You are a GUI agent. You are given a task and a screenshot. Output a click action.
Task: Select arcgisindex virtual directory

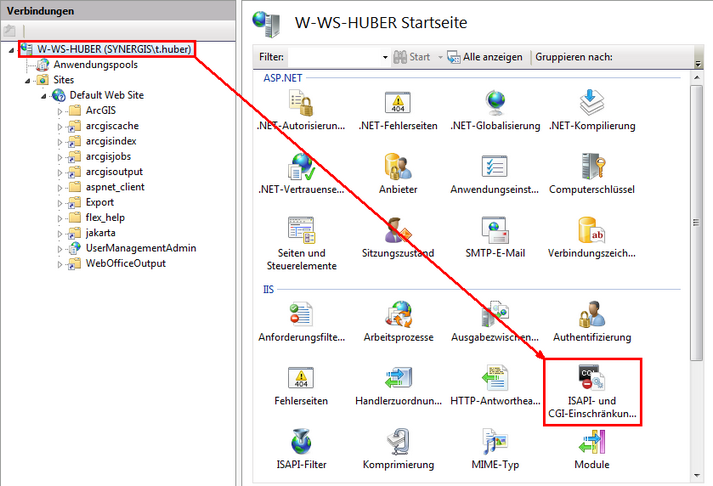[x=111, y=141]
